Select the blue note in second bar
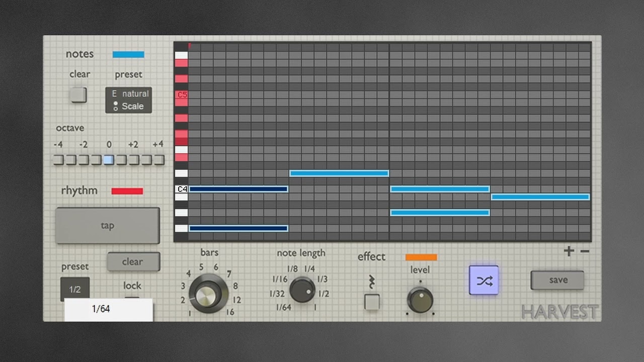The height and width of the screenshot is (362, 644). tap(339, 173)
